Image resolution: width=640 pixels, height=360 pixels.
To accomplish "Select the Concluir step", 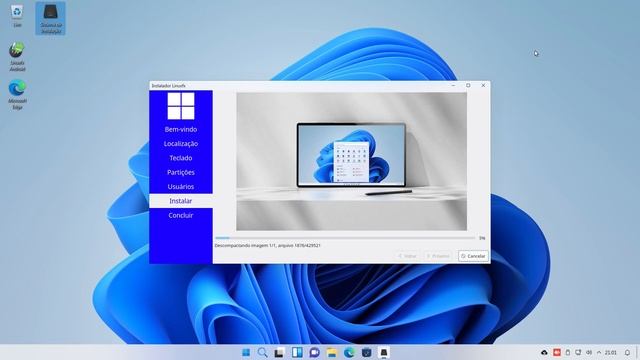I will [x=181, y=215].
